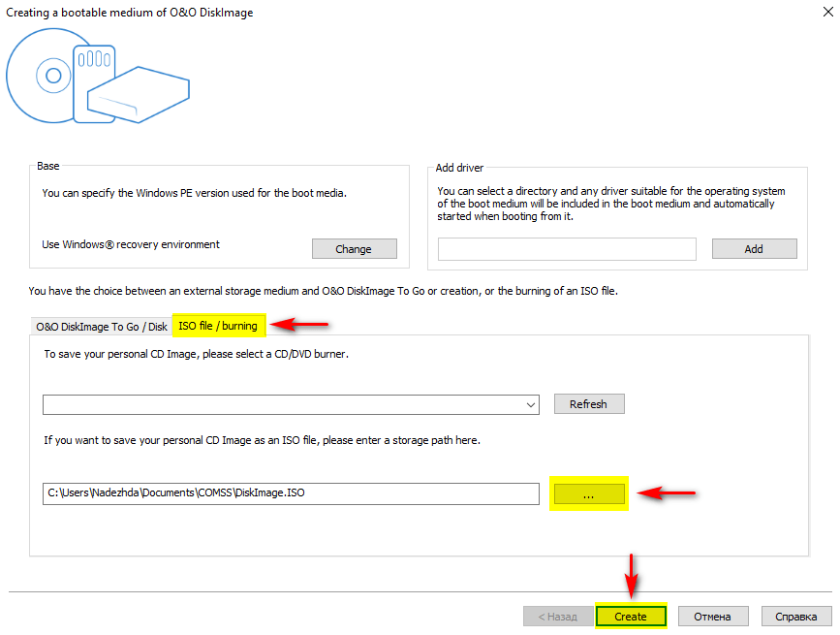Select the ISO file / burning tab
The height and width of the screenshot is (635, 840).
(218, 326)
